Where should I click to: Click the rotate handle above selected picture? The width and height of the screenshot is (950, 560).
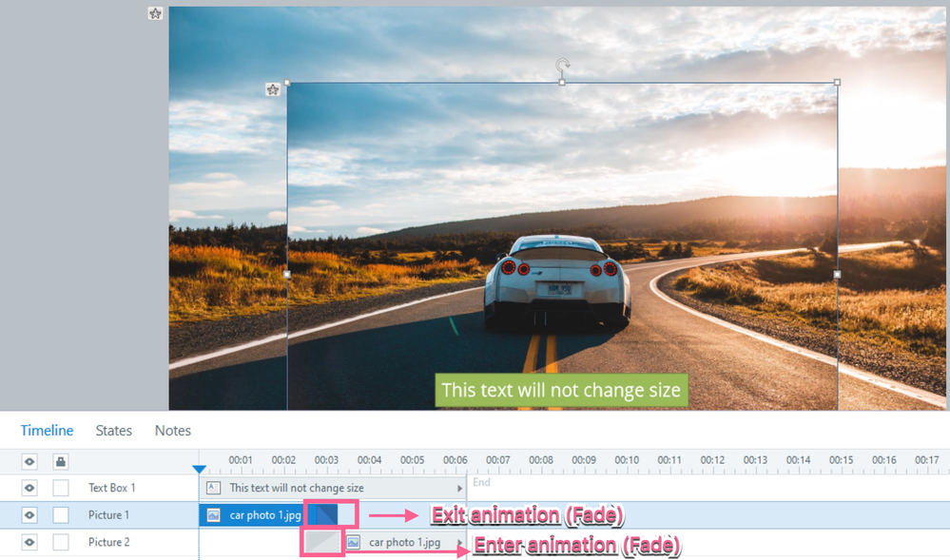562,65
